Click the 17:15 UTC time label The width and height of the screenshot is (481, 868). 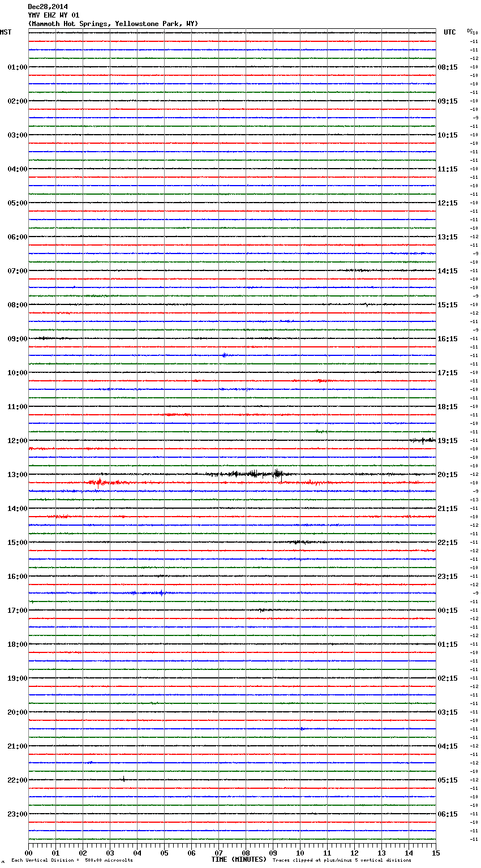point(448,373)
